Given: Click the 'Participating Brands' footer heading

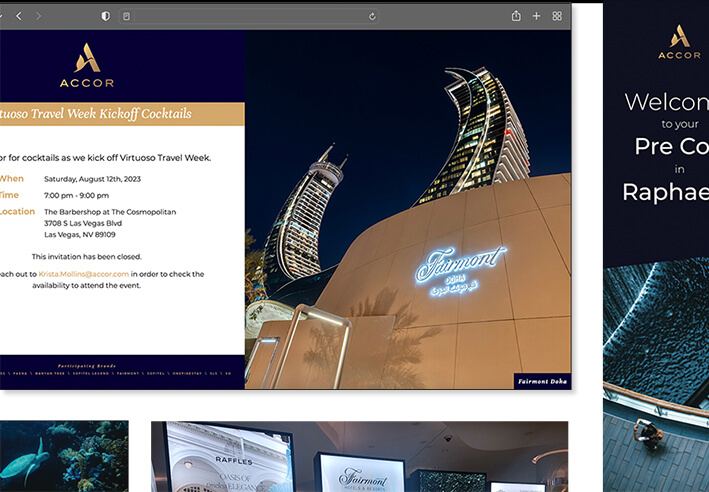Looking at the screenshot, I should pyautogui.click(x=87, y=366).
